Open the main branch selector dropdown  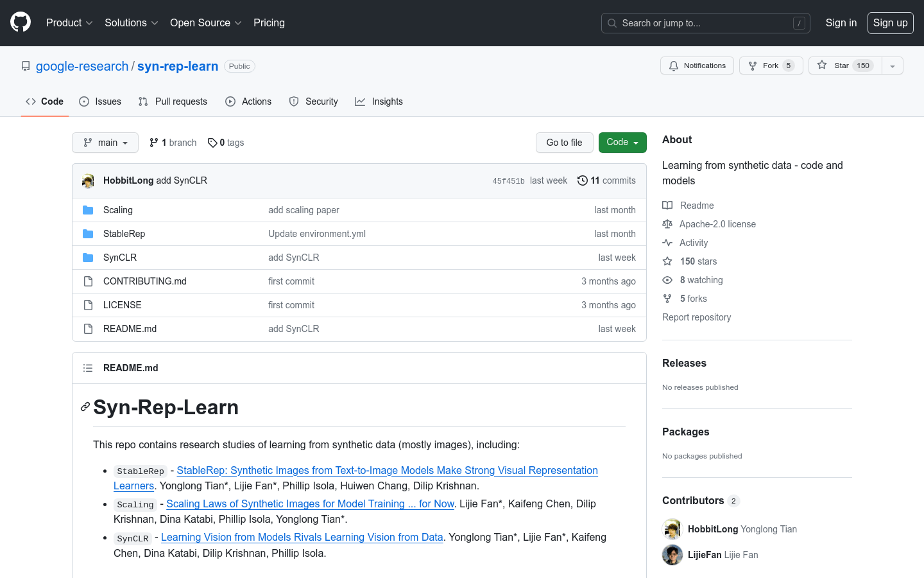(105, 143)
